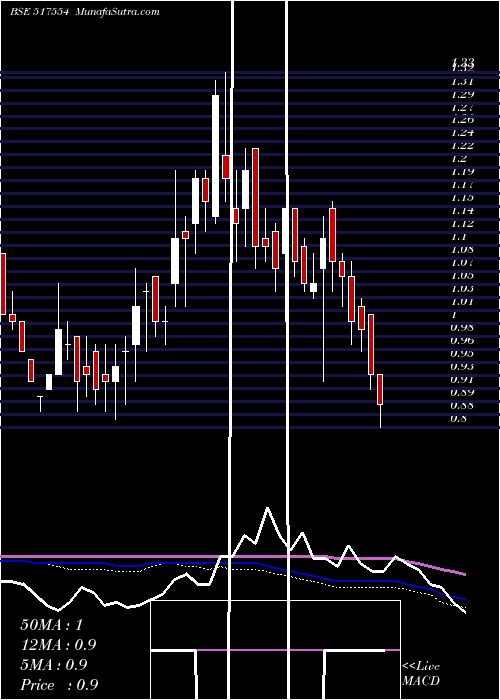Image resolution: width=500 pixels, height=700 pixels.
Task: Click the 0.8 price axis label
Action: 459,419
